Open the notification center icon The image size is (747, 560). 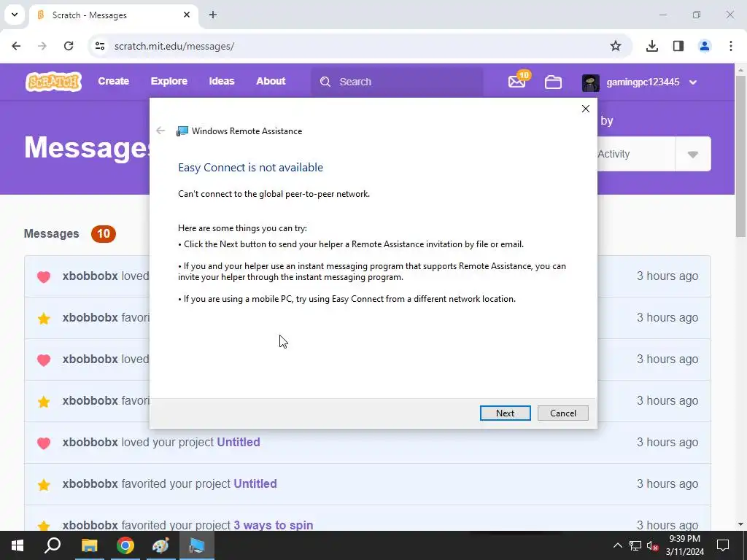coord(723,545)
